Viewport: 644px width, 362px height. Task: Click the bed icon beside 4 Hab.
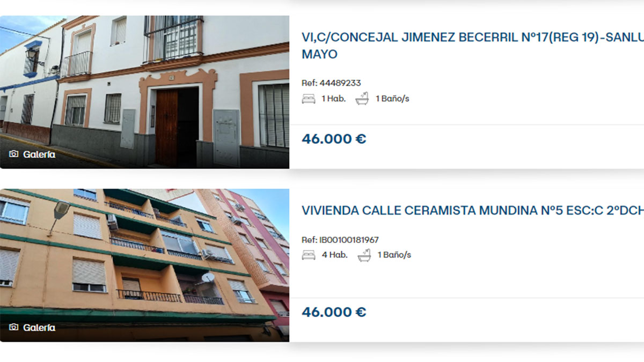click(309, 255)
